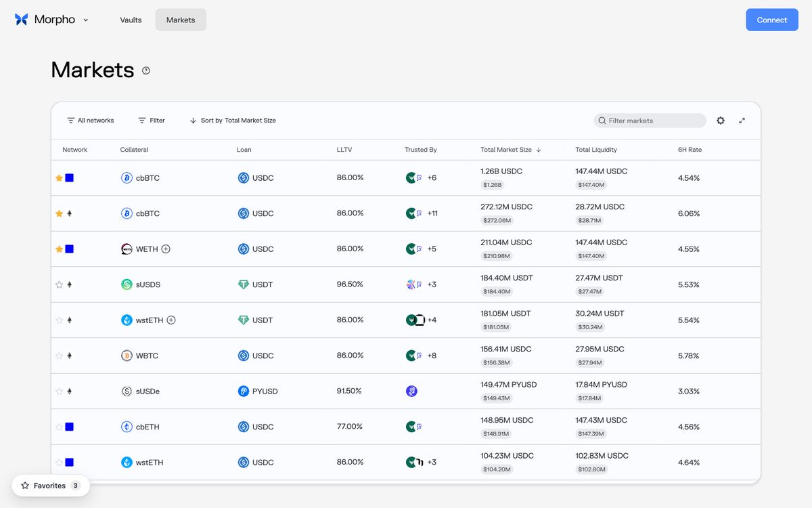This screenshot has height=508, width=812.
Task: Click the PYUSD loan token icon
Action: click(x=244, y=391)
